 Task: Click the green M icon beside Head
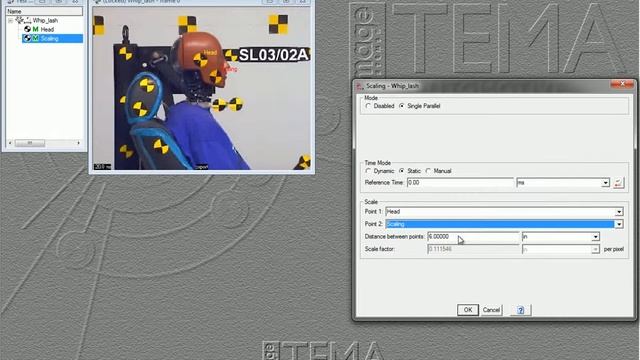point(36,29)
